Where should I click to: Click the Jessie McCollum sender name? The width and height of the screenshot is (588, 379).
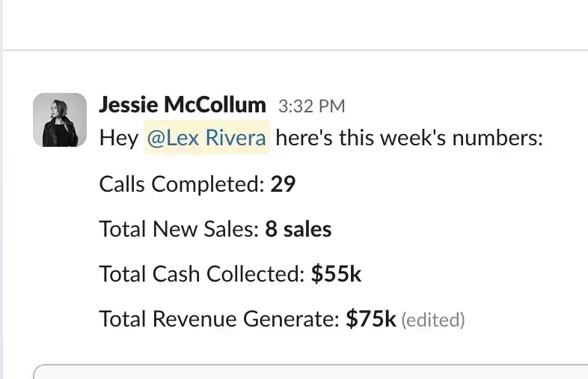(182, 105)
